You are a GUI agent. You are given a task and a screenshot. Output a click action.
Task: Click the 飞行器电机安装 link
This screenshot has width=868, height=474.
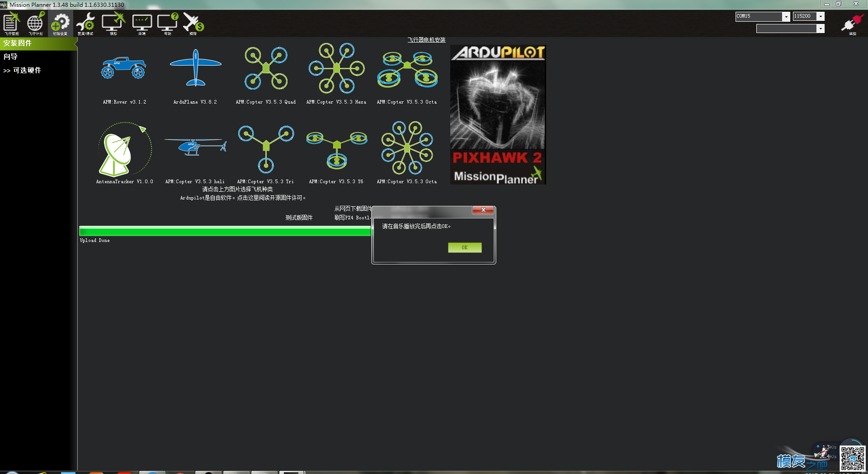(x=426, y=40)
